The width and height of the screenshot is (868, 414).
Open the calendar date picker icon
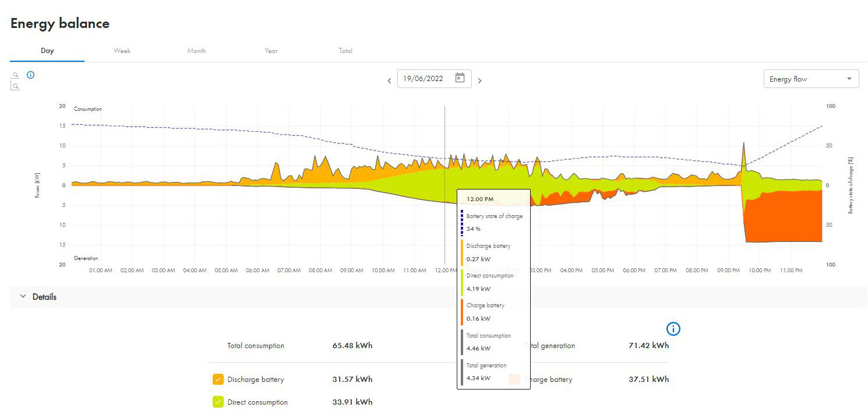click(x=460, y=78)
